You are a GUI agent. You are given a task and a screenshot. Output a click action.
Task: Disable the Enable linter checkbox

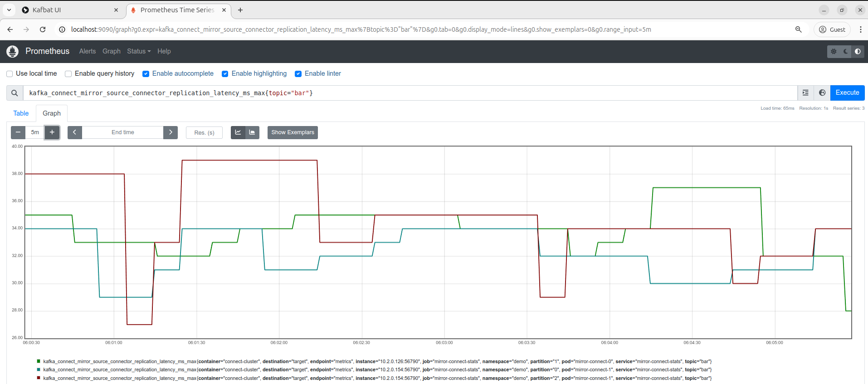pos(298,74)
